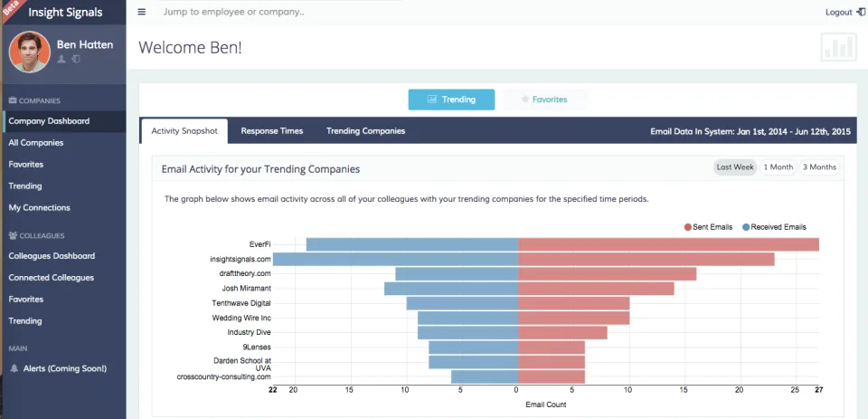Click the drafttheory.com chart label
Screen dimensions: 868x419
tap(245, 273)
